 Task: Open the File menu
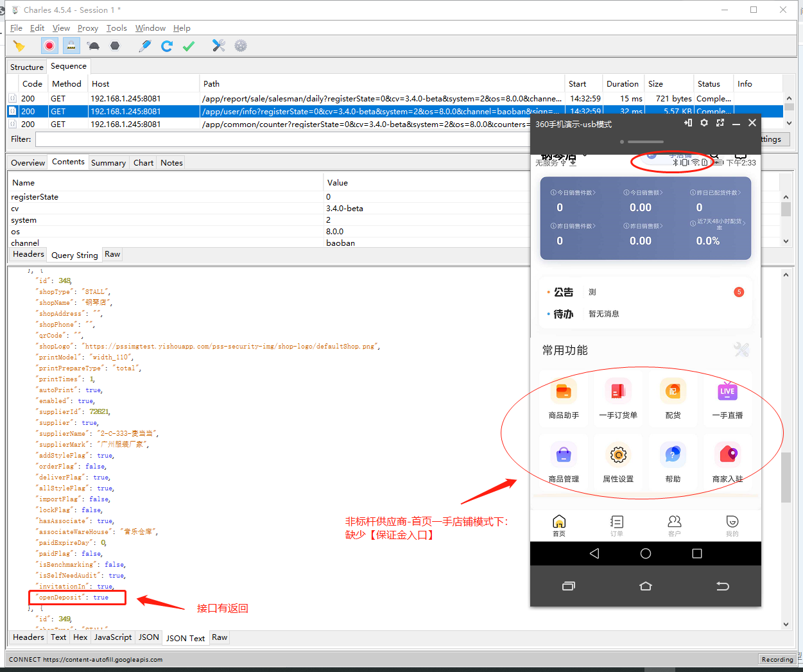pos(16,28)
